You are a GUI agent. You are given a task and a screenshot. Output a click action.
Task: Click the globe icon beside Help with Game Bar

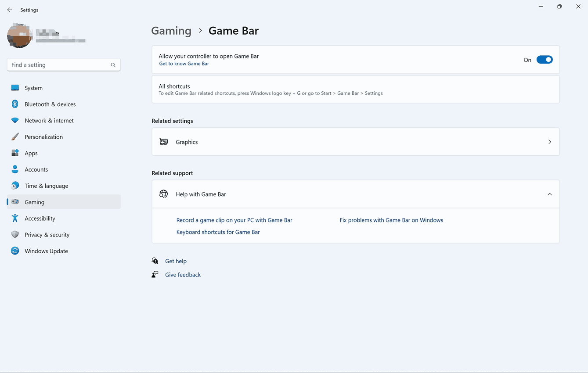(x=164, y=194)
